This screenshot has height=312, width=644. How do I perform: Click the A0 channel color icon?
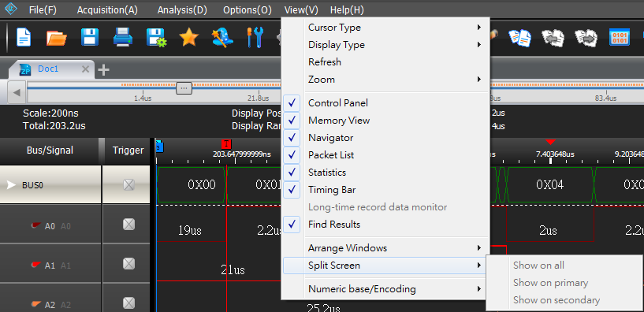pyautogui.click(x=37, y=225)
